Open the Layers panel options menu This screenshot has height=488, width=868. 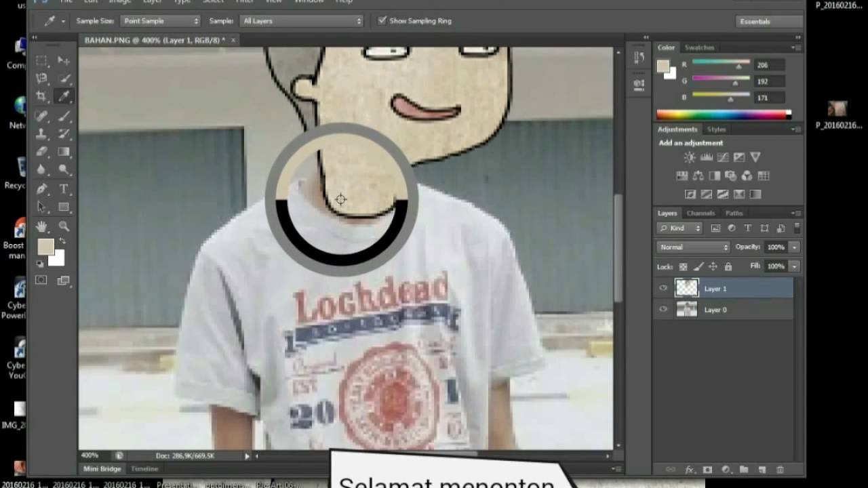[x=795, y=213]
